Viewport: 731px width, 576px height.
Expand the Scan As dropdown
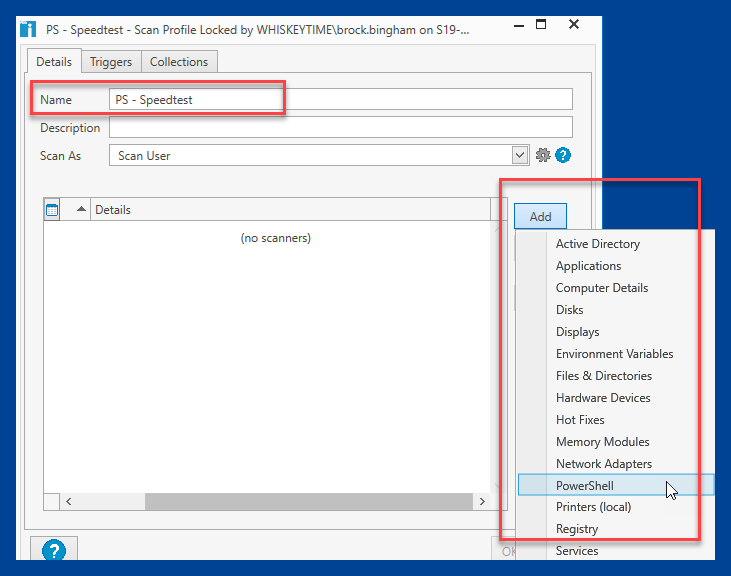(x=520, y=155)
